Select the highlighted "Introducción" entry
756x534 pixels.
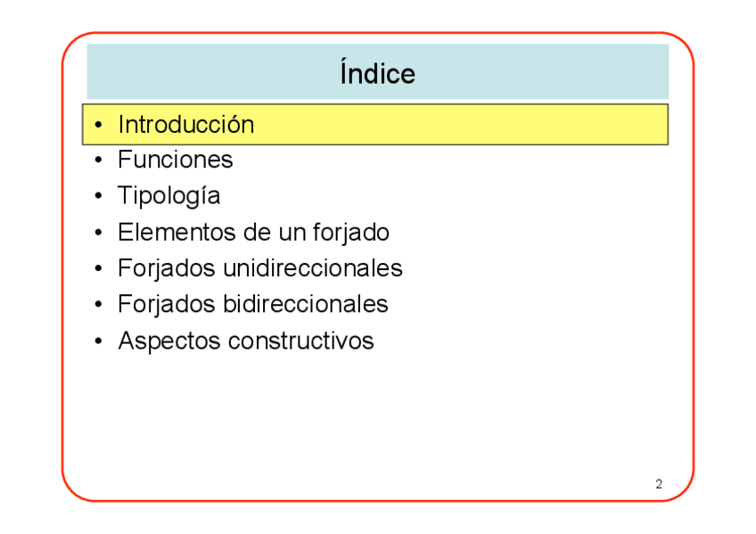(x=185, y=125)
